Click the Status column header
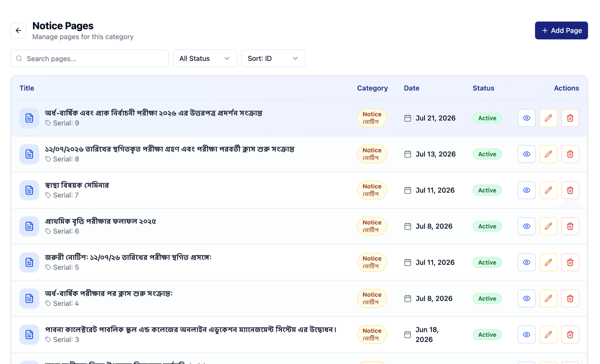Screen dimensions: 600x364 pyautogui.click(x=483, y=88)
